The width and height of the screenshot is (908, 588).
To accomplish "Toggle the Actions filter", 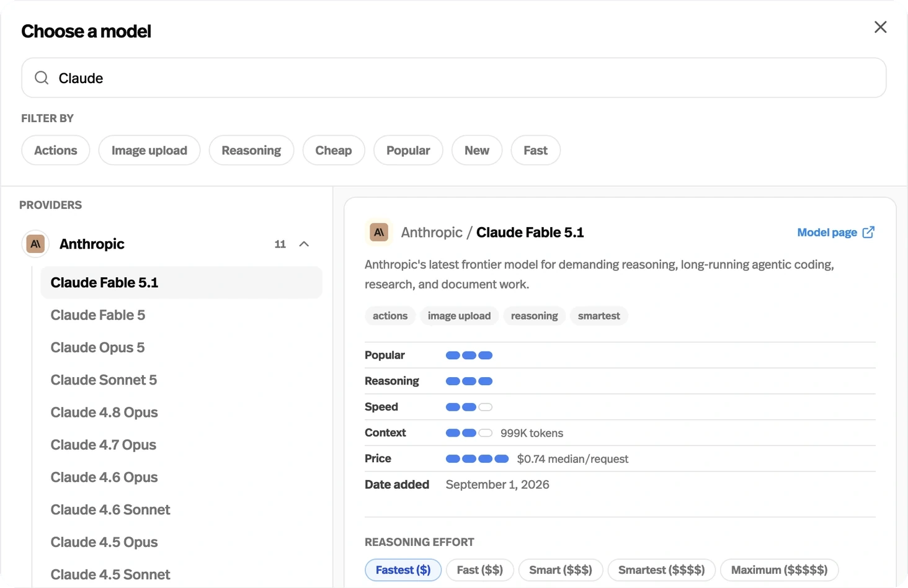I will tap(56, 150).
